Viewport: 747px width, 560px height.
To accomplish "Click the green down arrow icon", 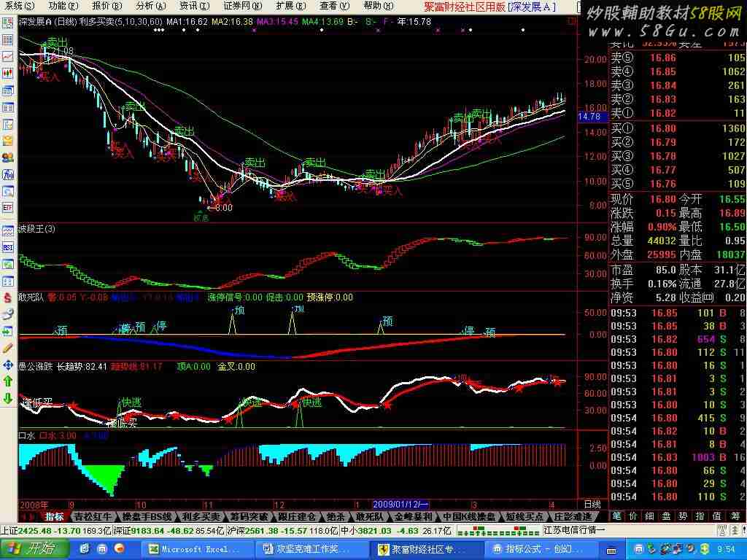I will (7, 398).
